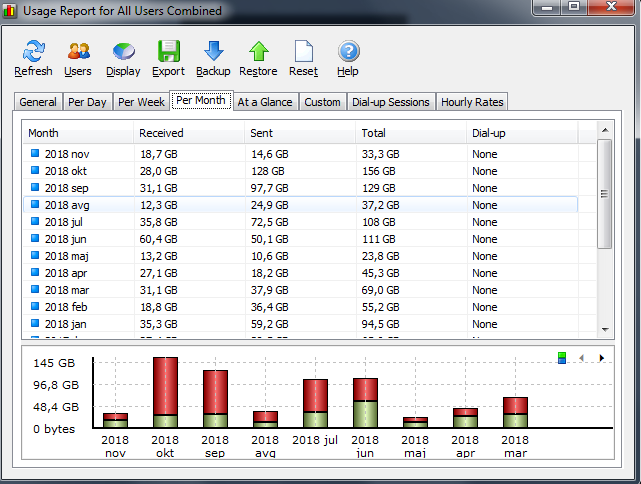
Task: Click the 2018 sep bar in the chart
Action: pos(215,399)
